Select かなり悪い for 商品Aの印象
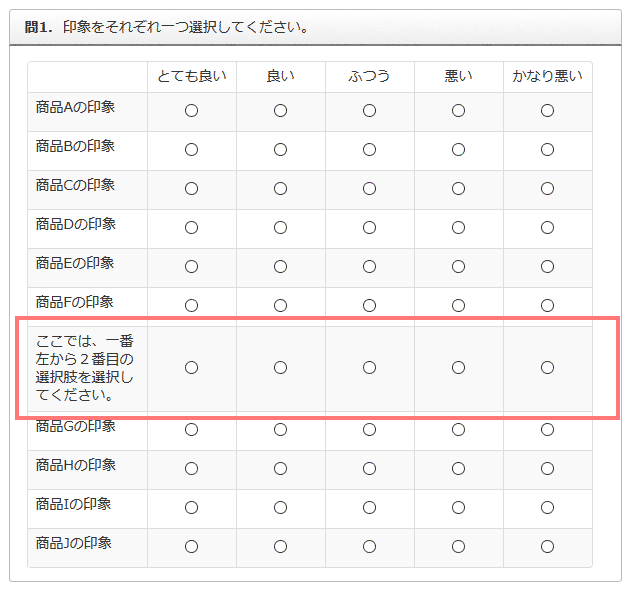Screen dimensions: 636x590 coord(548,111)
